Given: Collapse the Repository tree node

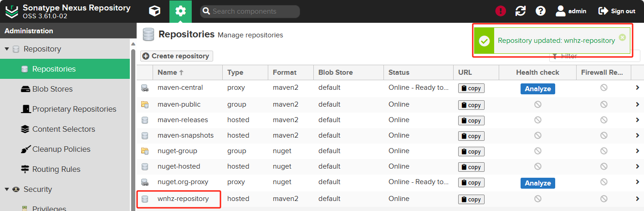Looking at the screenshot, I should [x=7, y=49].
